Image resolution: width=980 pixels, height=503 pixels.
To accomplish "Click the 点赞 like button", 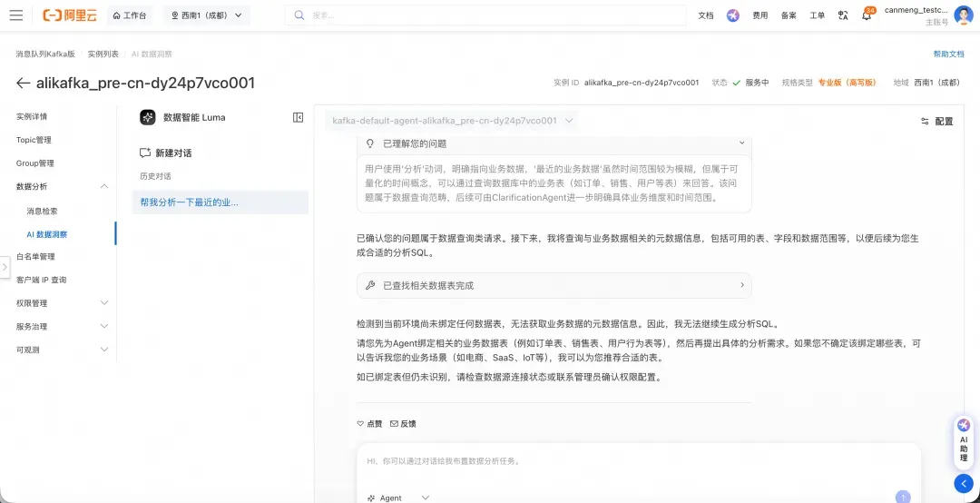I will 369,423.
